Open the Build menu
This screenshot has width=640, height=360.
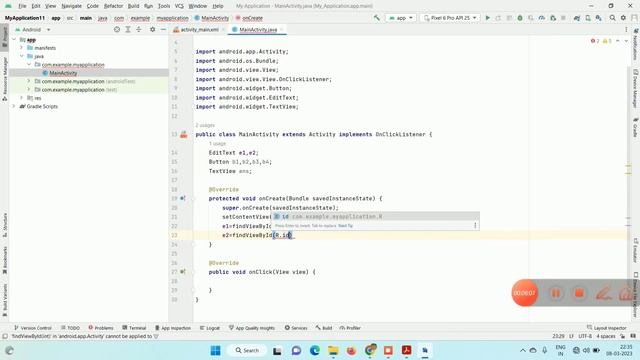point(133,6)
